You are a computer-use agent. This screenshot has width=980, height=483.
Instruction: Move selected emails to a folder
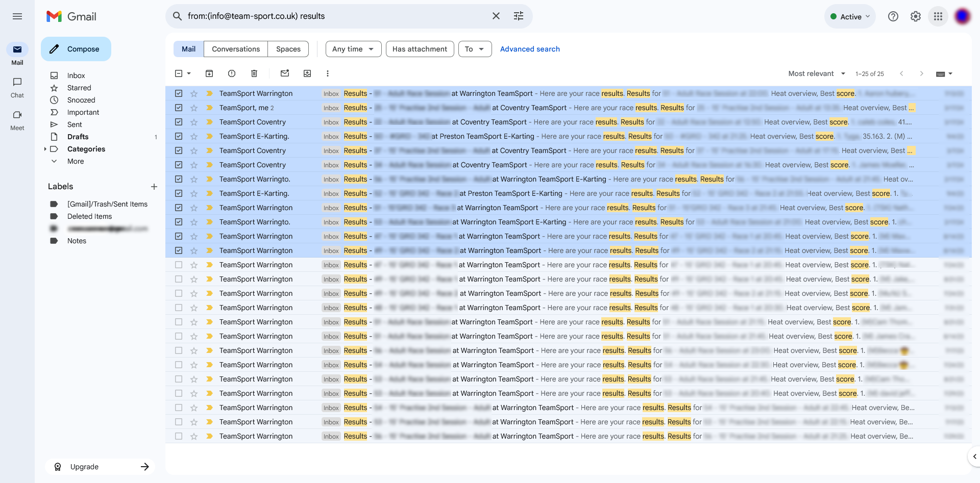pos(307,73)
